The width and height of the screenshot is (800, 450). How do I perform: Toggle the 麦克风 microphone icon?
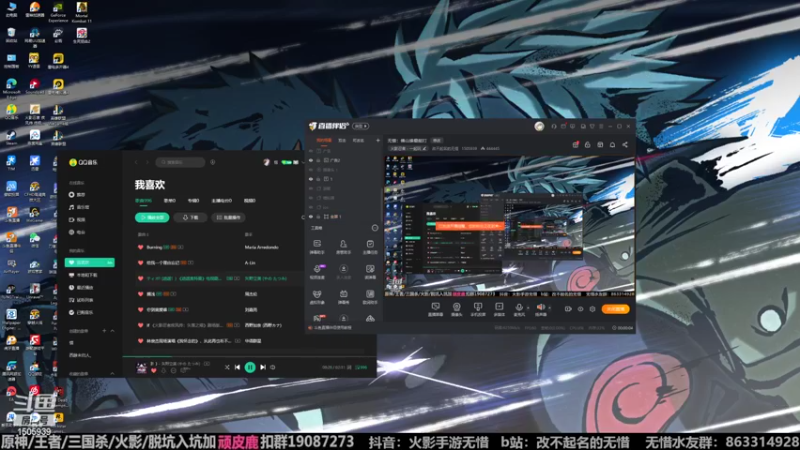(519, 309)
